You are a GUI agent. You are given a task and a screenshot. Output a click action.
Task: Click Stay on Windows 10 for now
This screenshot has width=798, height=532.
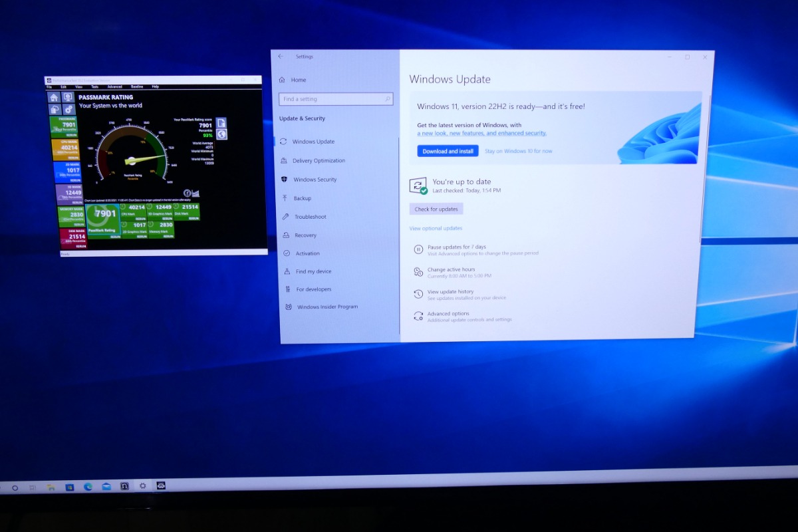click(x=519, y=151)
